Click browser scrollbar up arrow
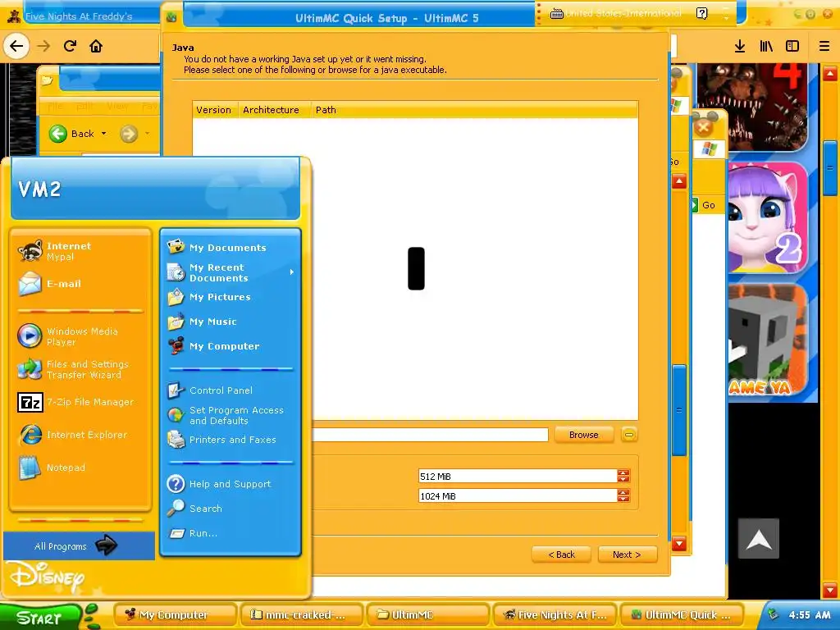The height and width of the screenshot is (630, 840). (830, 73)
